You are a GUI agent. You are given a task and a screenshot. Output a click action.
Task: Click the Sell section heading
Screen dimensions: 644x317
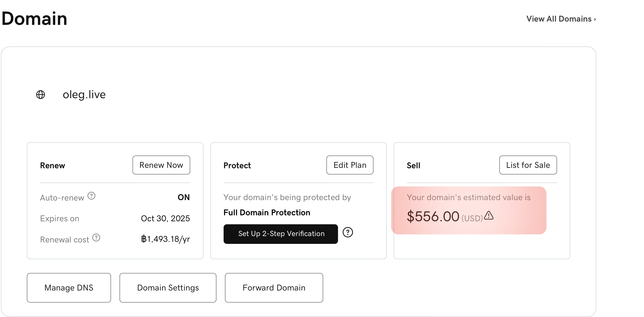414,166
